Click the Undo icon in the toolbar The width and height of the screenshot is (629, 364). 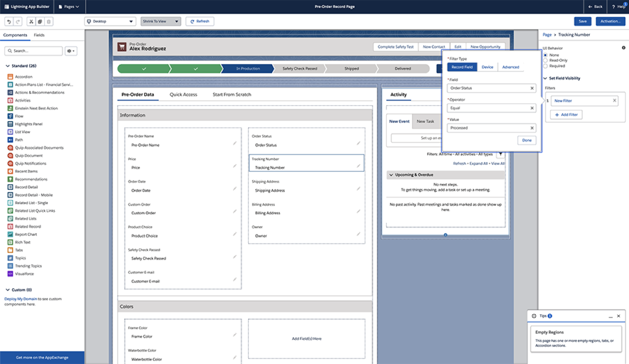click(x=9, y=21)
